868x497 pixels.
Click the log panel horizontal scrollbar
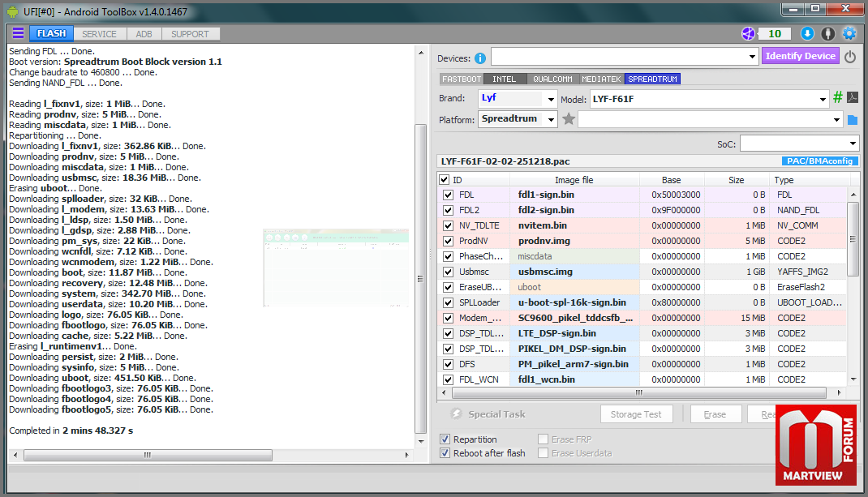tap(148, 455)
